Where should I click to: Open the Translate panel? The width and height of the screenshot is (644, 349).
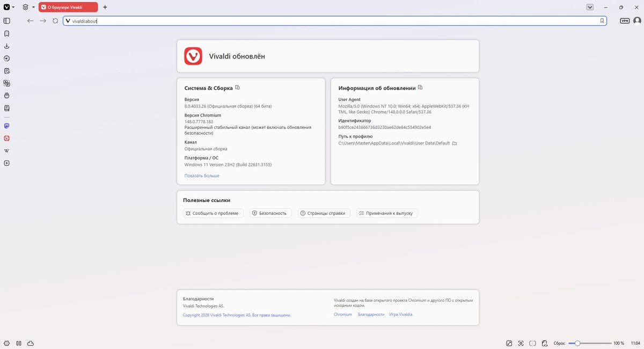7,83
